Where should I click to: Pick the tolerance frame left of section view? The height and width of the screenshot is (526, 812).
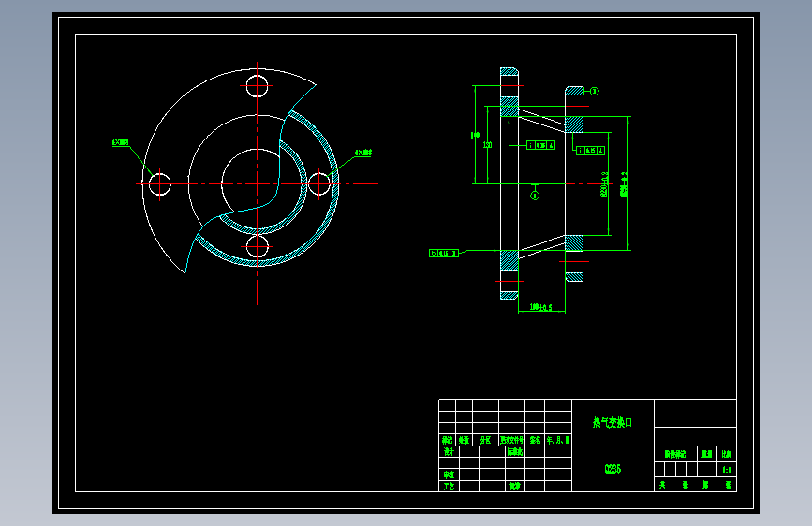click(444, 253)
